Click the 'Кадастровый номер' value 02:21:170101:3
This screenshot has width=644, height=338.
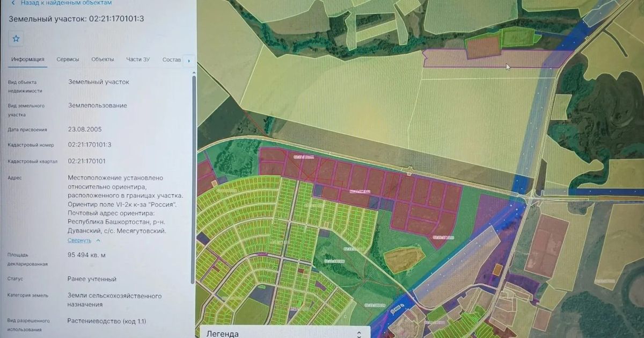point(90,145)
